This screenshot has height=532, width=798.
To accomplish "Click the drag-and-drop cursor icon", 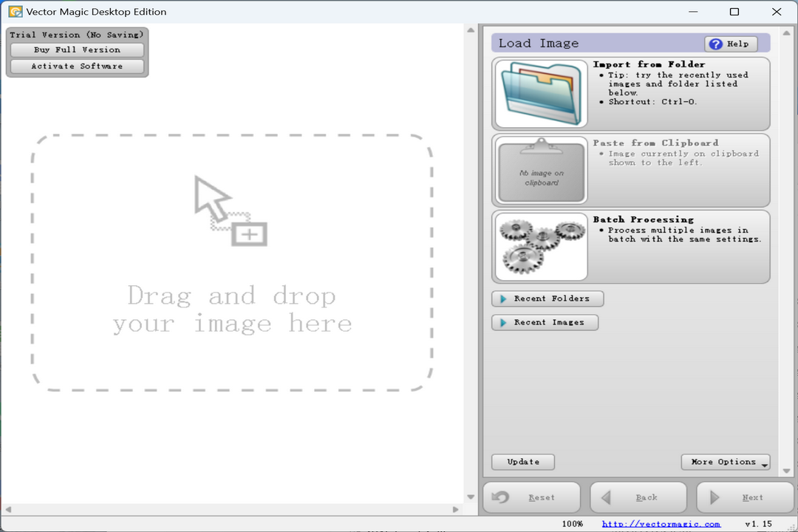I will (230, 211).
